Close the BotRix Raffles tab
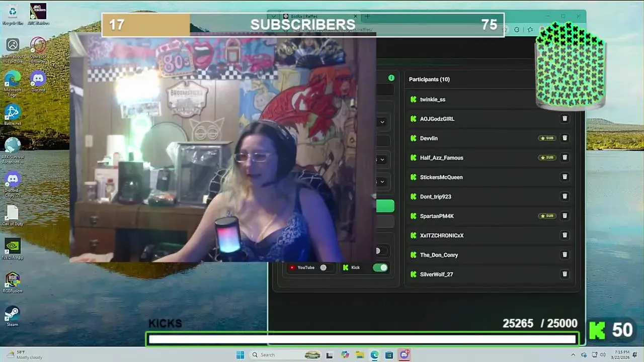This screenshot has height=362, width=644. coord(355,16)
